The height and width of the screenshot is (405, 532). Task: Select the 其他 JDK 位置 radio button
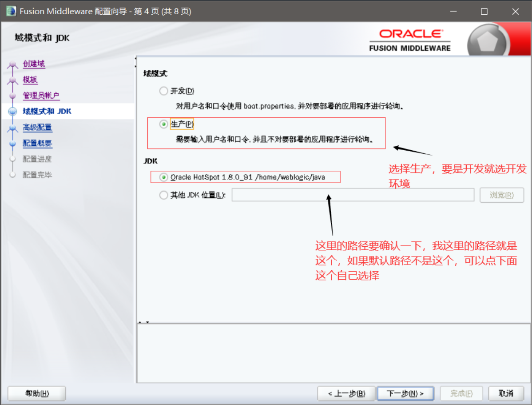(163, 195)
